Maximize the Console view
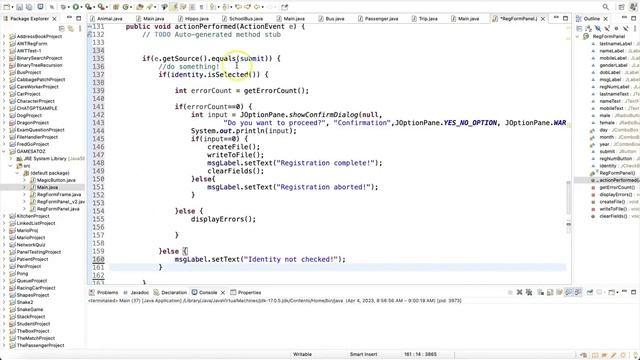Screen dimensions: 640x360 (633, 292)
